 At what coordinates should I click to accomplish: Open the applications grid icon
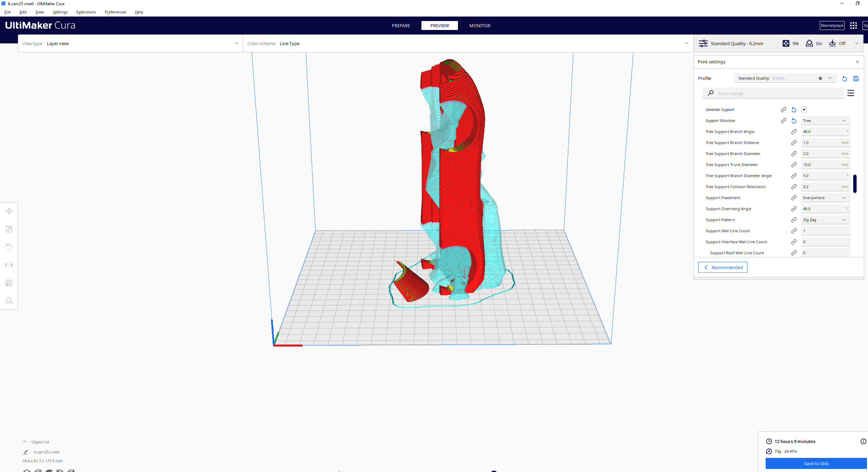pos(853,25)
